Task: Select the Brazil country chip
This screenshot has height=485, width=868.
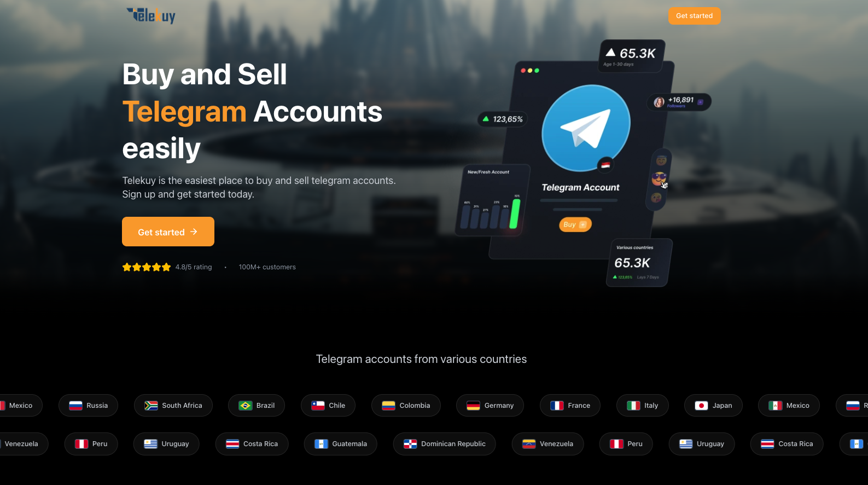Action: (x=257, y=406)
